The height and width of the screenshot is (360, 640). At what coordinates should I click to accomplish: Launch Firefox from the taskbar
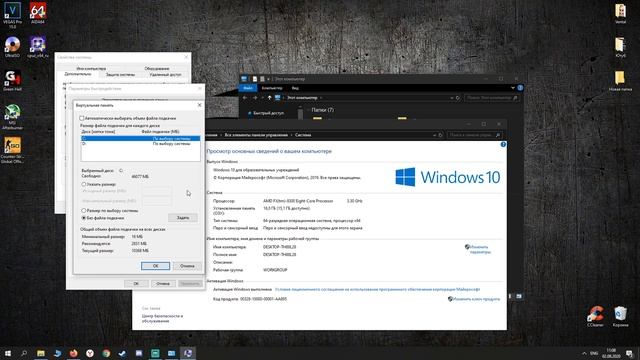pyautogui.click(x=73, y=353)
